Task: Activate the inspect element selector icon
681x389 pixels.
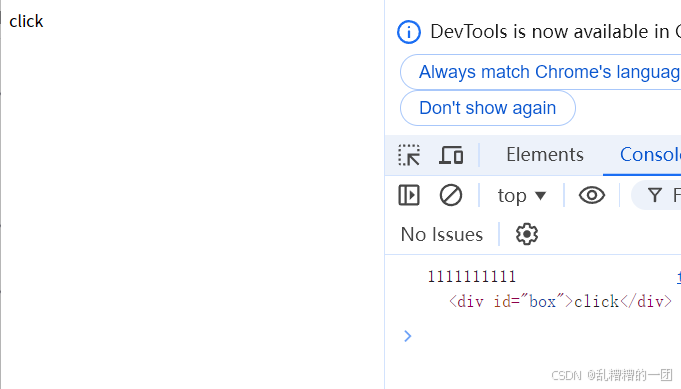Action: [x=409, y=155]
